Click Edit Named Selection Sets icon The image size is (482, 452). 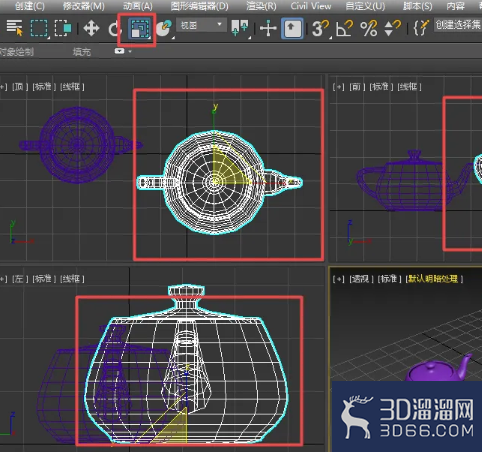coord(421,28)
